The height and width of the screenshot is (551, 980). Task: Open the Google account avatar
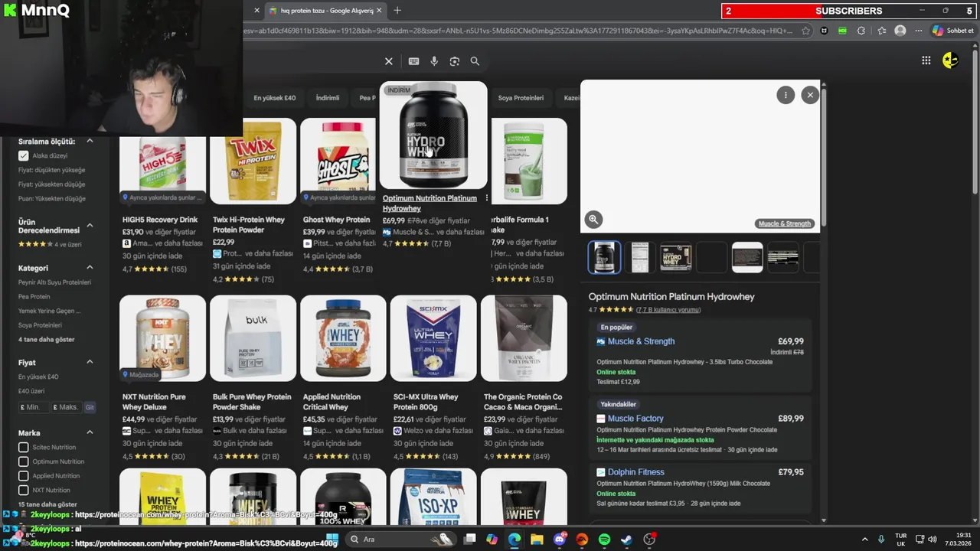(950, 60)
